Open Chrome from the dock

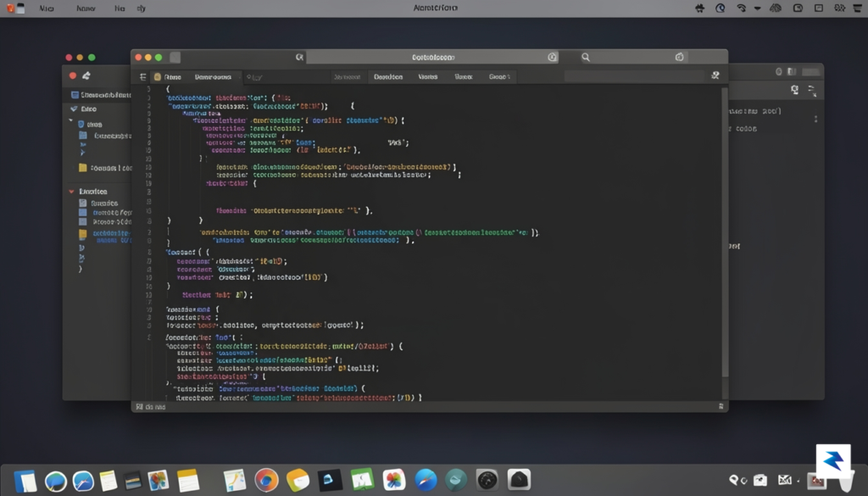[x=266, y=480]
